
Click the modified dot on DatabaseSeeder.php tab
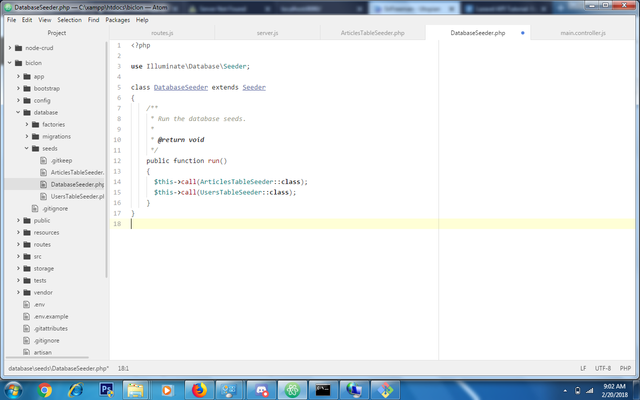(522, 33)
